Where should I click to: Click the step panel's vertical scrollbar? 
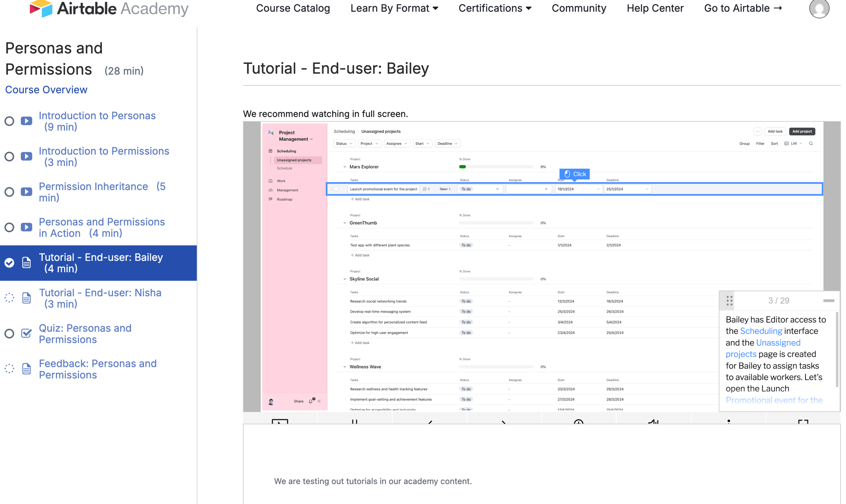pyautogui.click(x=837, y=349)
